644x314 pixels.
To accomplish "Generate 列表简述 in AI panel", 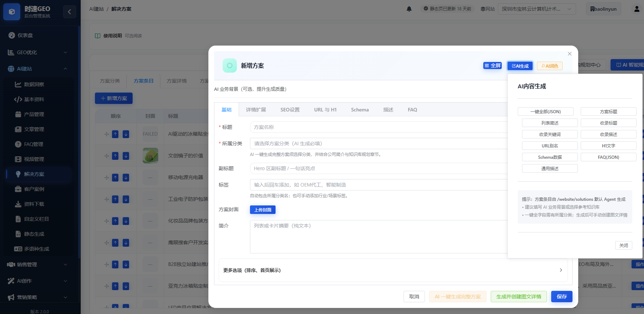I will 550,123.
